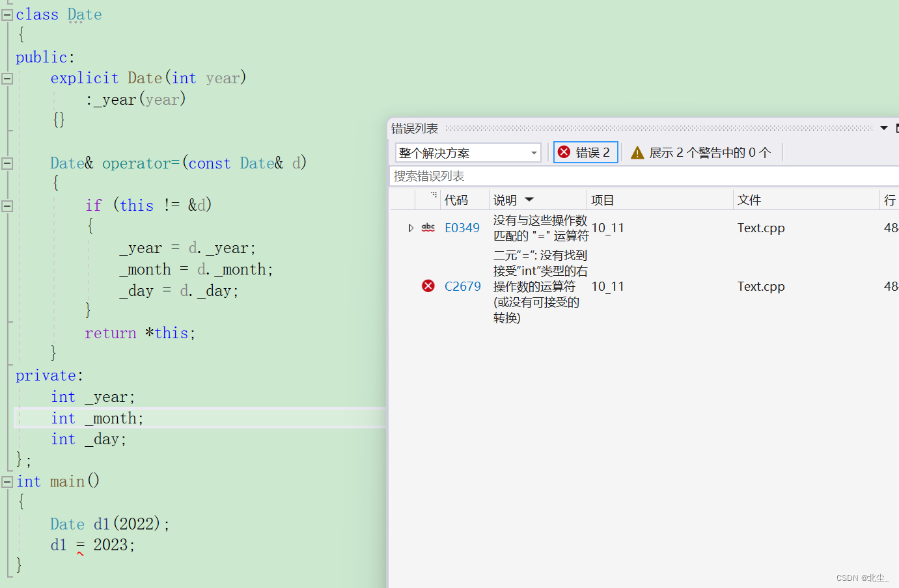Toggle the warnings filter '展示 2 个警告中的 0 个'
Screen dimensions: 899x588
700,152
